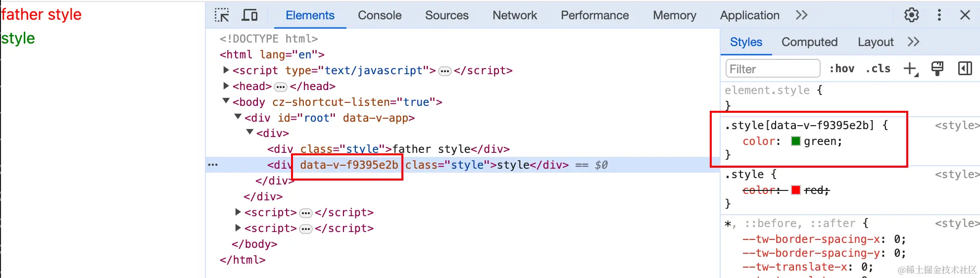
Task: Click the ellipsis in the text/javascript script tag
Action: point(445,71)
